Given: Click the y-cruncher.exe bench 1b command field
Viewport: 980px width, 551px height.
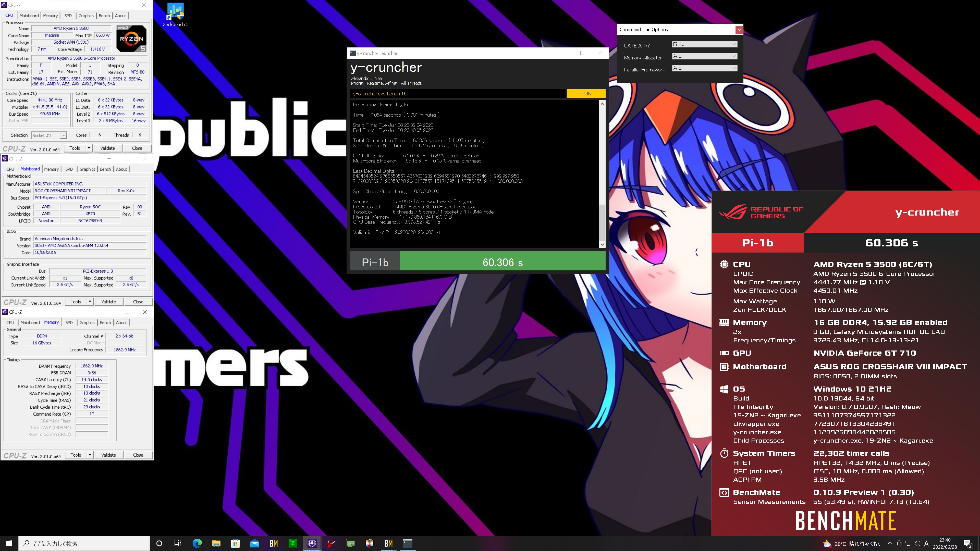Looking at the screenshot, I should (458, 94).
